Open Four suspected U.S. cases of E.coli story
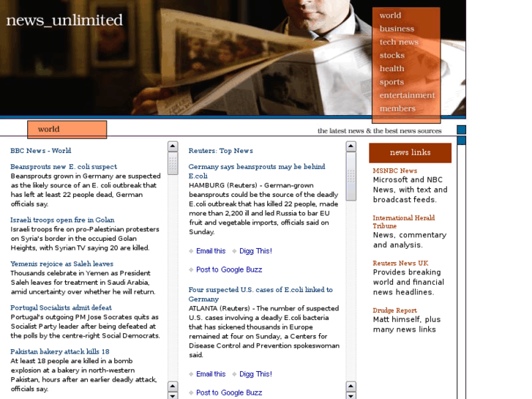532x399 pixels. (261, 294)
